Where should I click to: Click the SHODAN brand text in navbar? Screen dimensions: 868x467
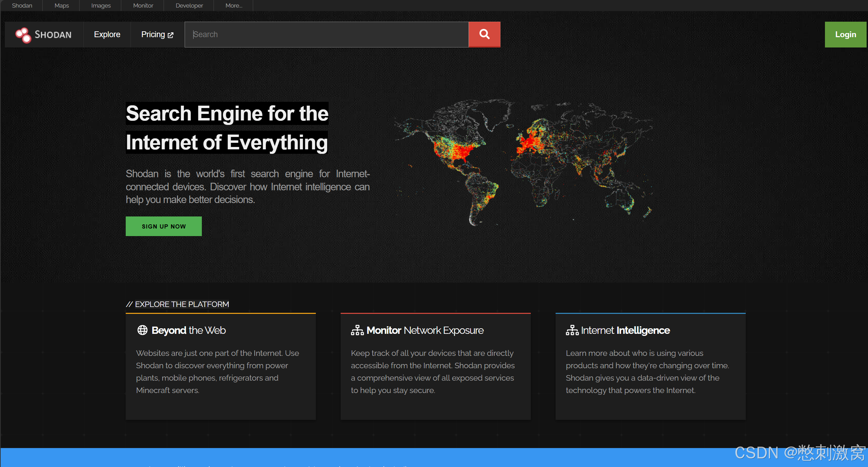[x=53, y=35]
